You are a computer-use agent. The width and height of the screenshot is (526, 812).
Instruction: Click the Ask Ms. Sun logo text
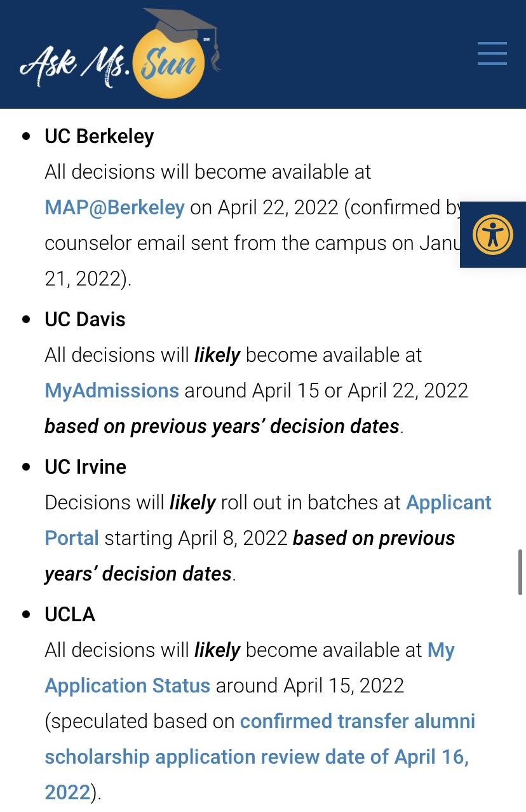pos(76,64)
